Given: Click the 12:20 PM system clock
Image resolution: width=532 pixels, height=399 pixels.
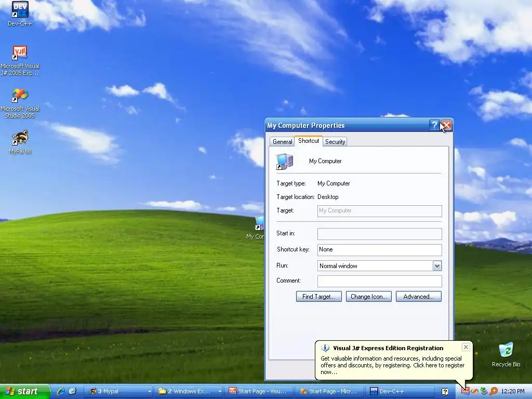Looking at the screenshot, I should (x=513, y=392).
